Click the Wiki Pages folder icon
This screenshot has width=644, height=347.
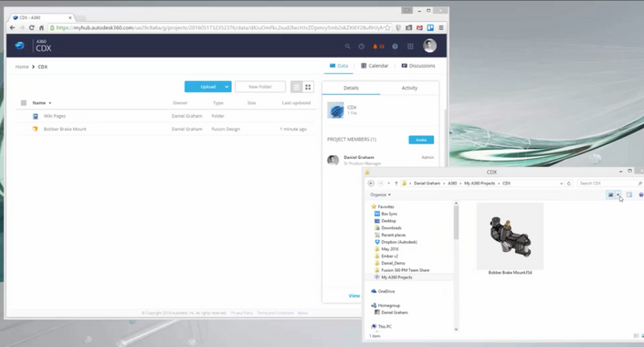coord(36,116)
